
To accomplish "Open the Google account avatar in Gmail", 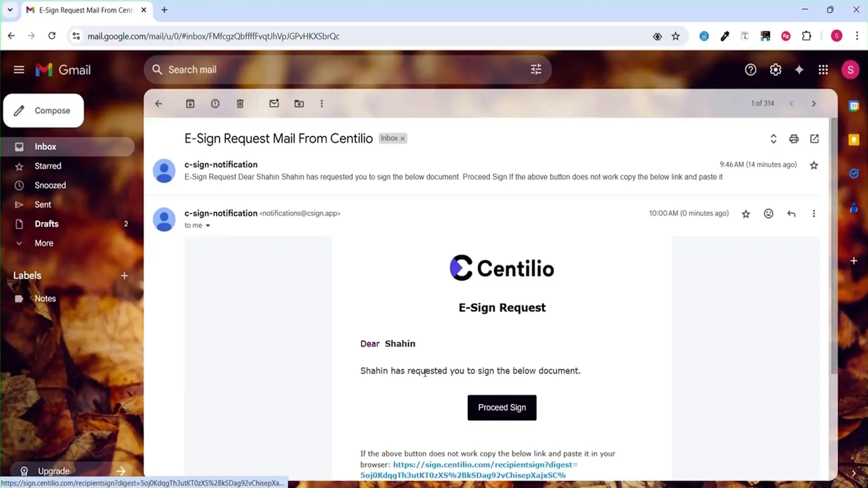I will pyautogui.click(x=850, y=69).
